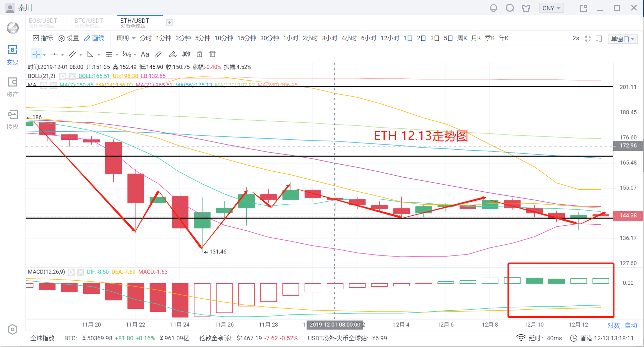The width and height of the screenshot is (644, 347).
Task: Switch to the EOS/USDT tab
Action: tap(43, 23)
